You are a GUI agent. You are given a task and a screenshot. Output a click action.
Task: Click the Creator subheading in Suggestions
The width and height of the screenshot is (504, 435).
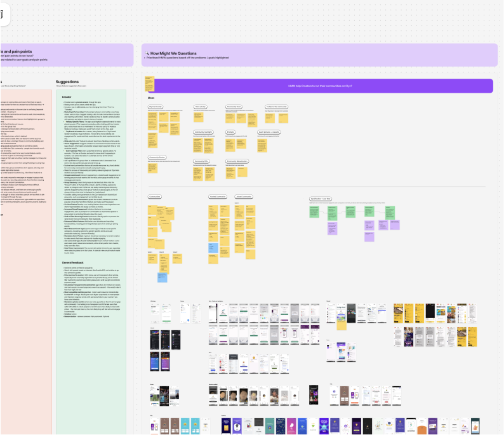[x=67, y=97]
